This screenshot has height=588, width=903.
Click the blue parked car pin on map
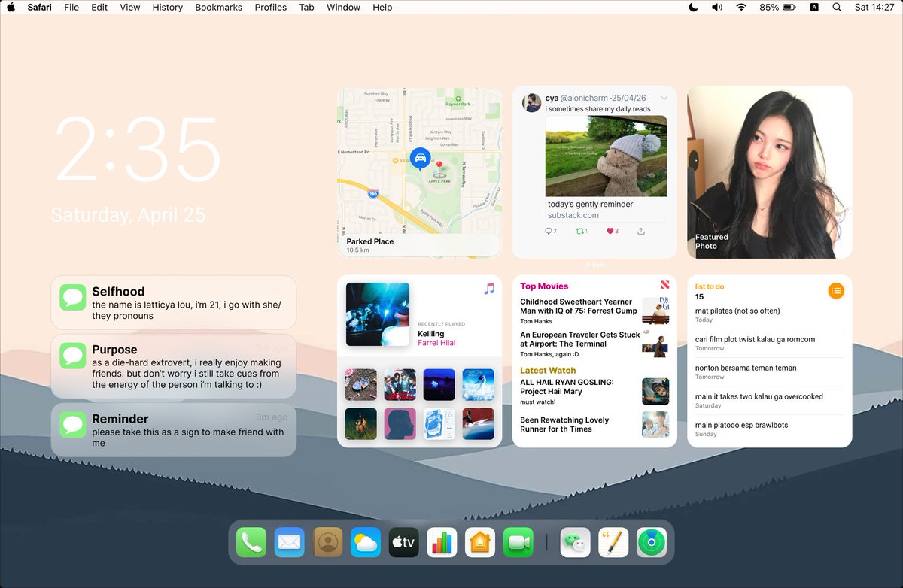421,159
